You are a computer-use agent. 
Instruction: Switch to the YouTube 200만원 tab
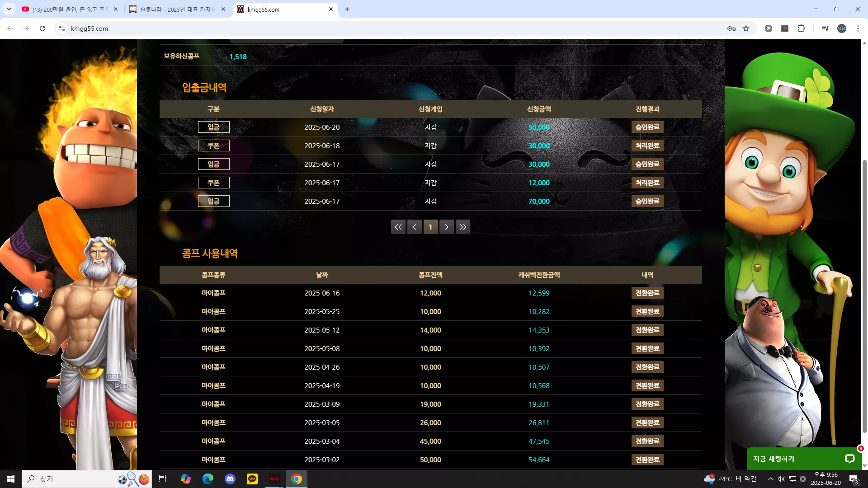(x=70, y=9)
